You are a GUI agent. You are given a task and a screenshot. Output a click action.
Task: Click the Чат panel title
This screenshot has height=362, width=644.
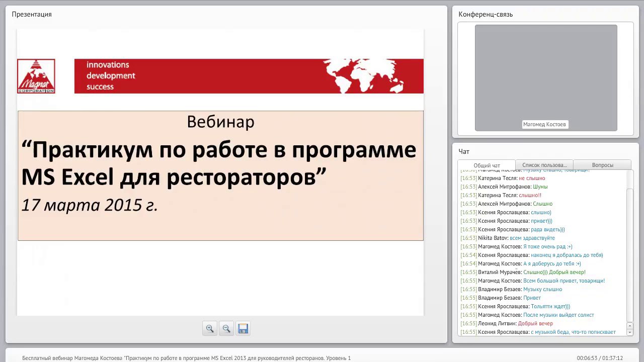(464, 151)
